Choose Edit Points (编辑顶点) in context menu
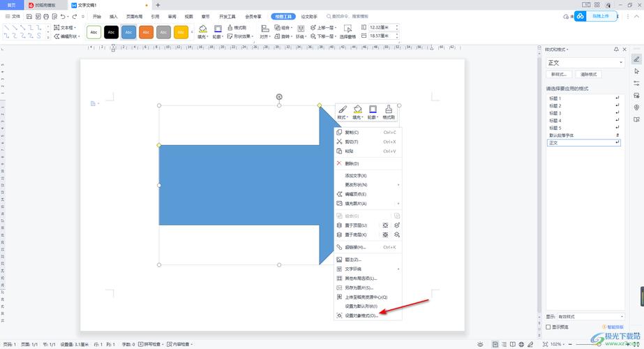This screenshot has height=349, width=644. pyautogui.click(x=368, y=194)
